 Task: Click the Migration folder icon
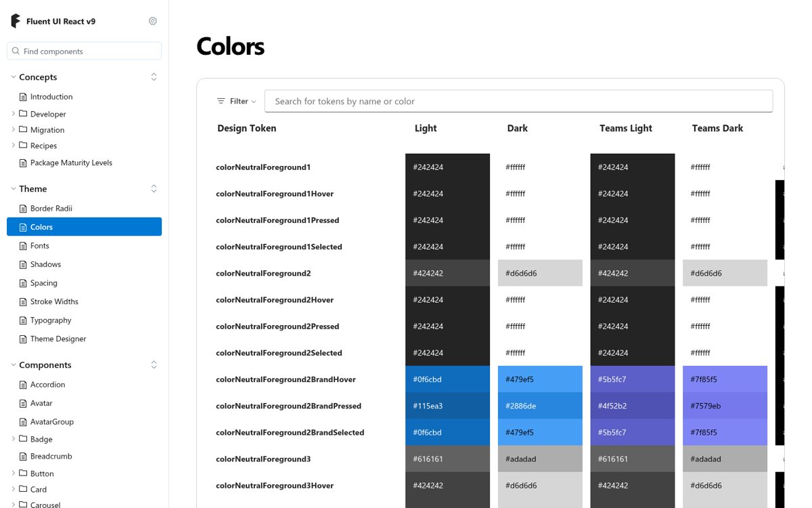[x=23, y=129]
